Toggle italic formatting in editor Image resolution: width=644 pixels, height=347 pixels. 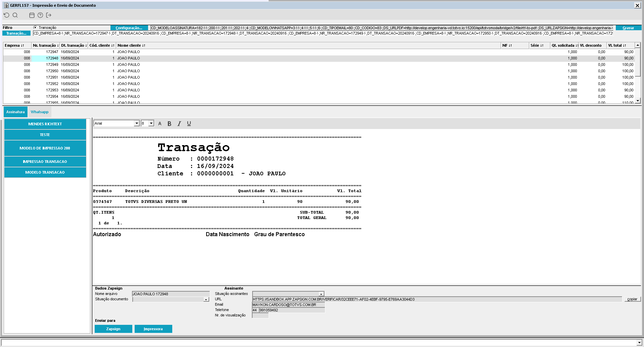point(179,124)
